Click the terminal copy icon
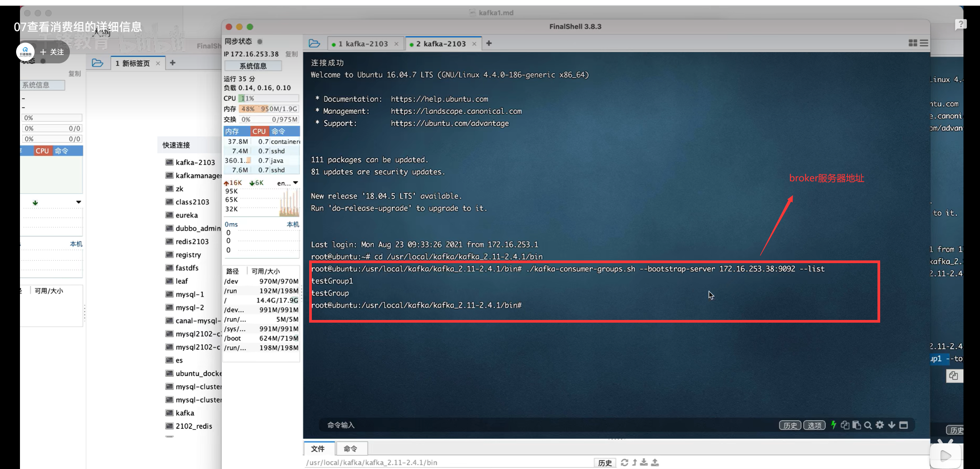 [x=844, y=425]
